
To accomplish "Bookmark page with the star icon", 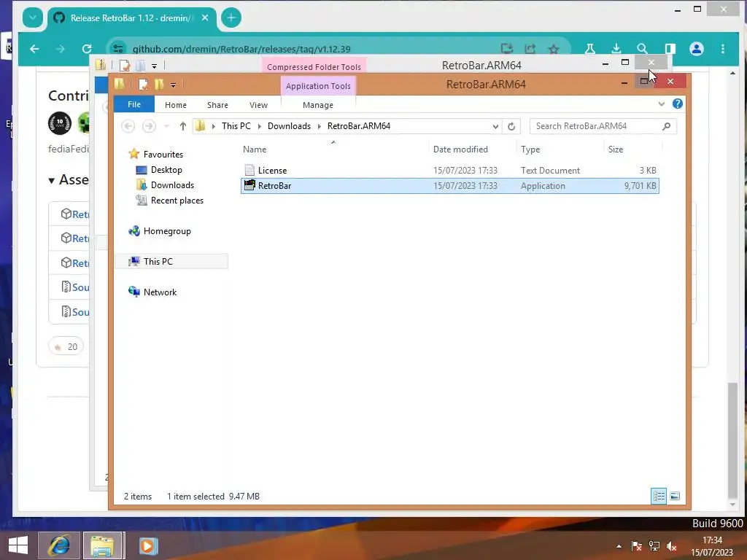I will point(553,49).
